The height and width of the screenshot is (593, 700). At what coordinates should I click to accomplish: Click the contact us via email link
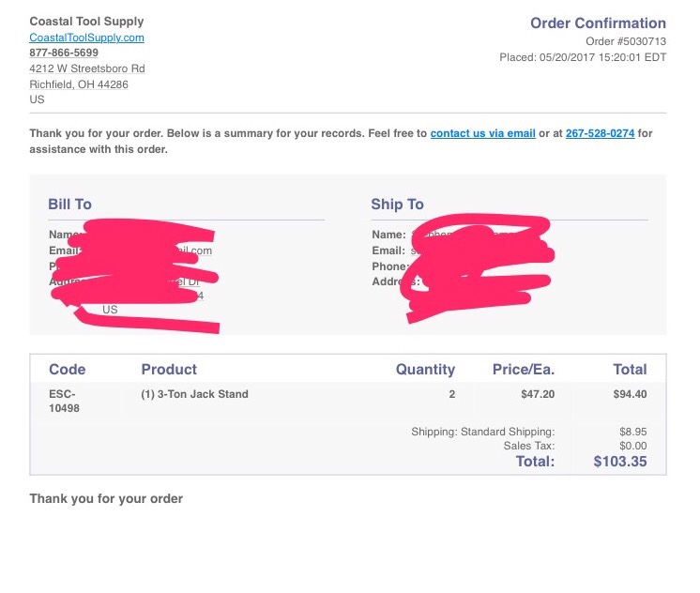pos(482,133)
